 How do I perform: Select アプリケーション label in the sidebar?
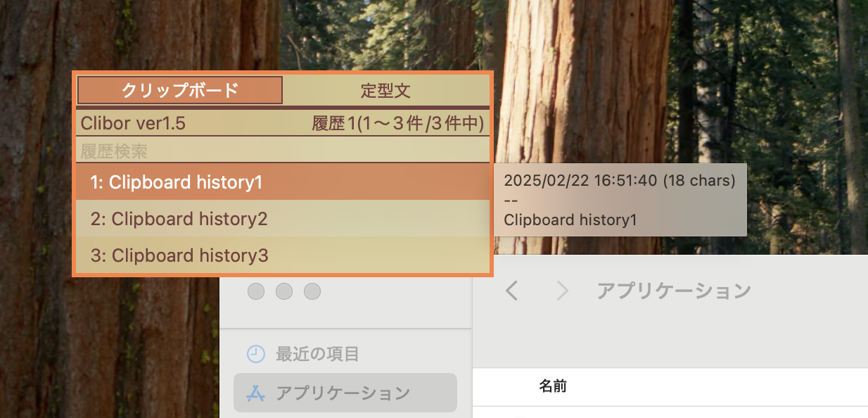point(343,393)
